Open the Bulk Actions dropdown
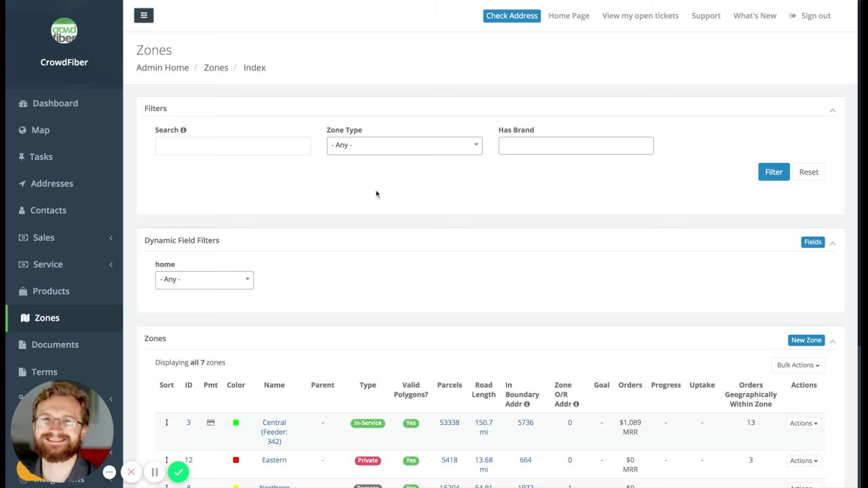Image resolution: width=868 pixels, height=488 pixels. coord(798,365)
